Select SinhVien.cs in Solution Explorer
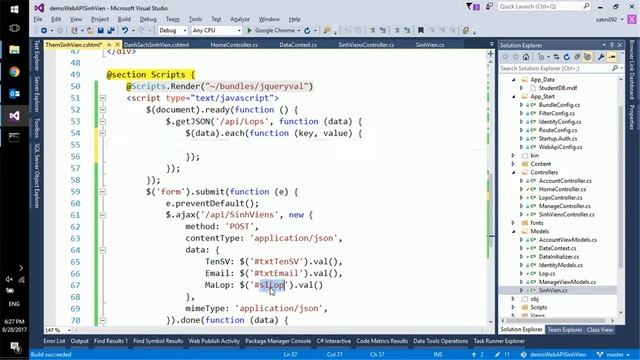The image size is (640, 360). click(553, 291)
